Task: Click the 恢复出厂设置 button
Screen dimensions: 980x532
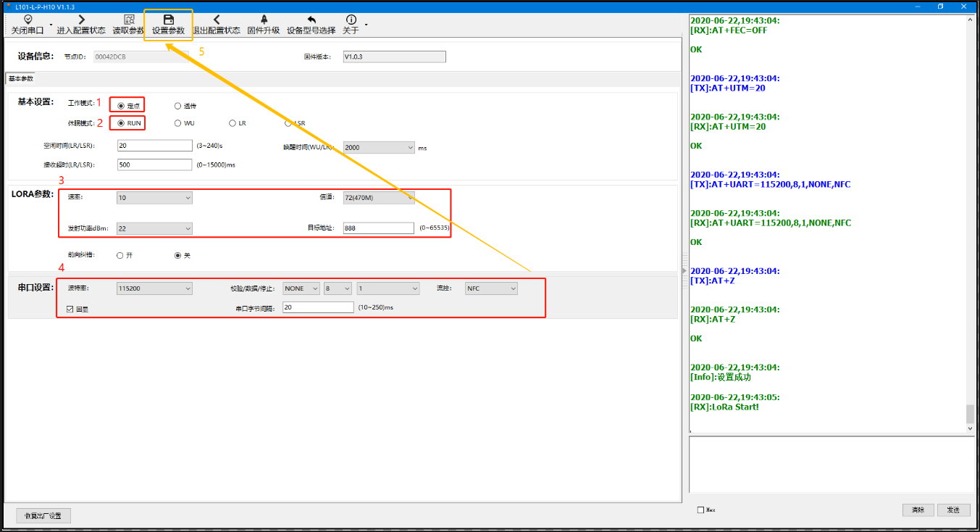Action: click(x=43, y=516)
